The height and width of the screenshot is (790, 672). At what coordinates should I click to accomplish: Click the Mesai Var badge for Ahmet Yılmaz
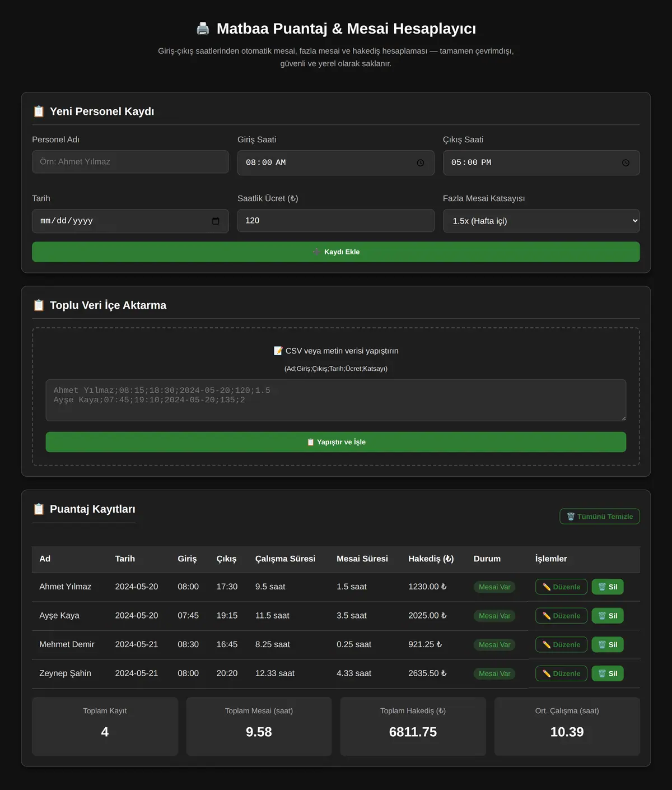(494, 587)
